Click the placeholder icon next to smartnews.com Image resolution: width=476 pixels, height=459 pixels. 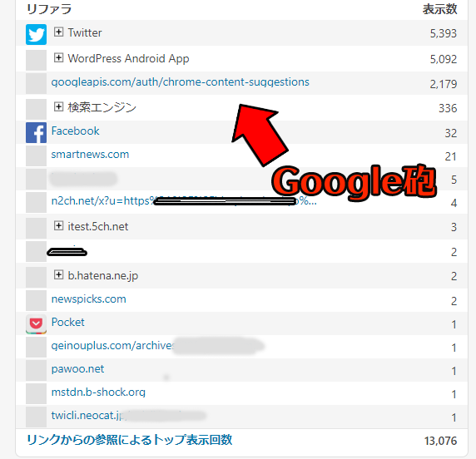click(36, 156)
